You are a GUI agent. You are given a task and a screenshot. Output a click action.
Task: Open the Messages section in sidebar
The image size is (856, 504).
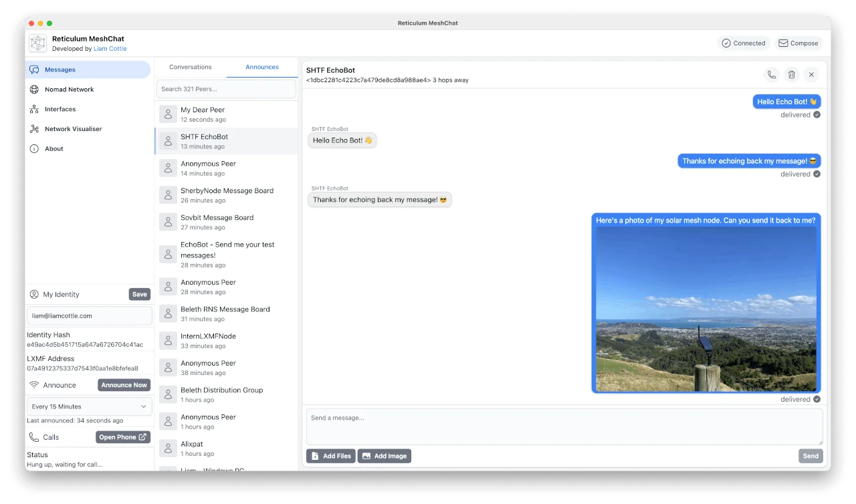click(x=60, y=69)
